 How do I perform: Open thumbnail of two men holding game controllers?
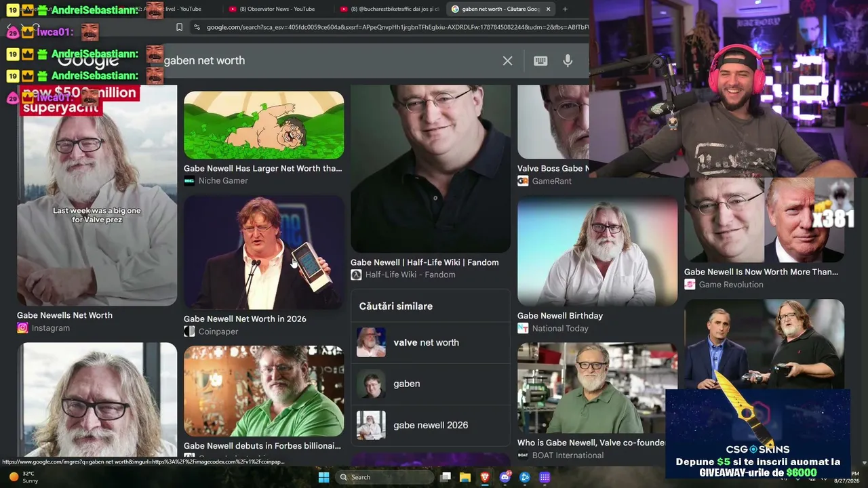764,344
